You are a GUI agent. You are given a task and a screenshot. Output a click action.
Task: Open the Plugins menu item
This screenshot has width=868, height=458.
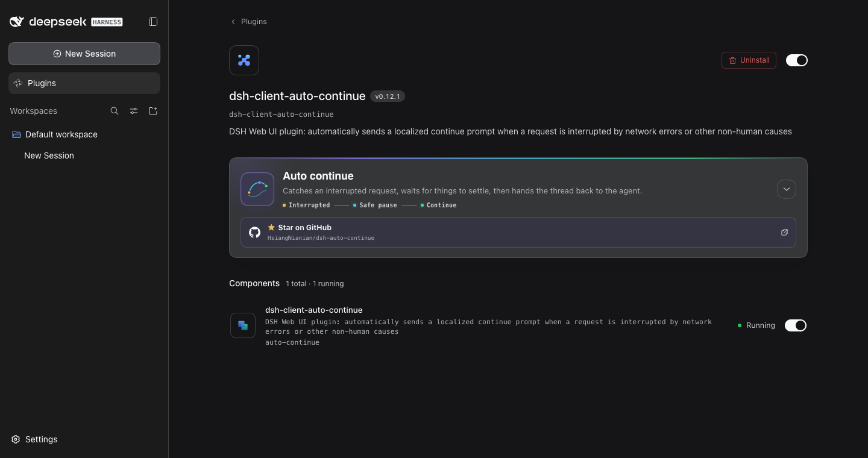point(84,83)
